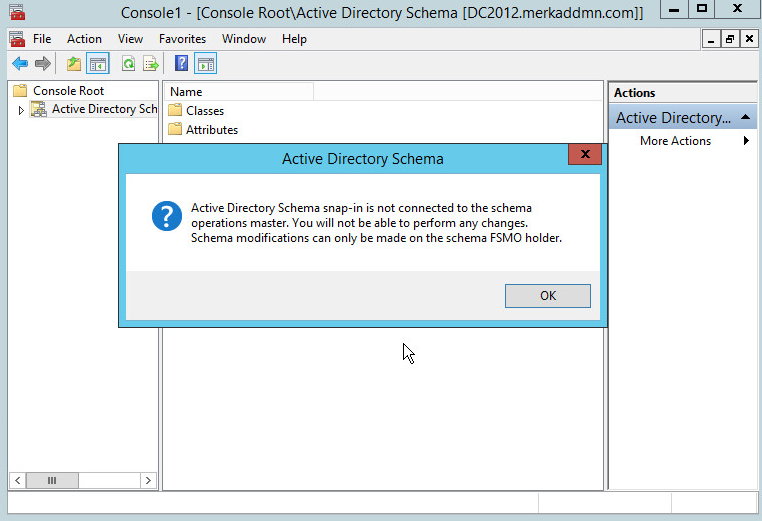Click the tree pane scroll-right arrow

[148, 481]
